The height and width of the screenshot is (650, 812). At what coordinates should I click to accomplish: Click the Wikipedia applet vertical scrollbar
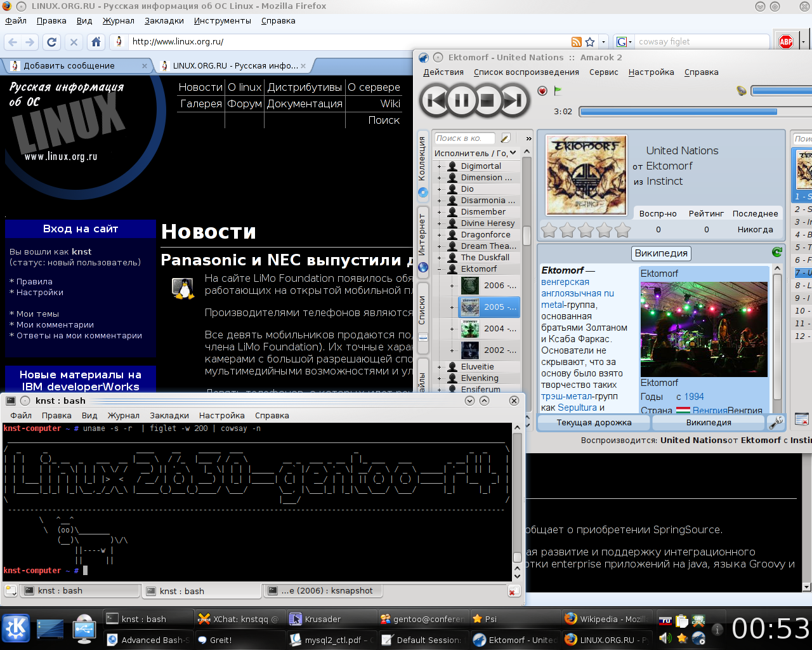pyautogui.click(x=777, y=340)
